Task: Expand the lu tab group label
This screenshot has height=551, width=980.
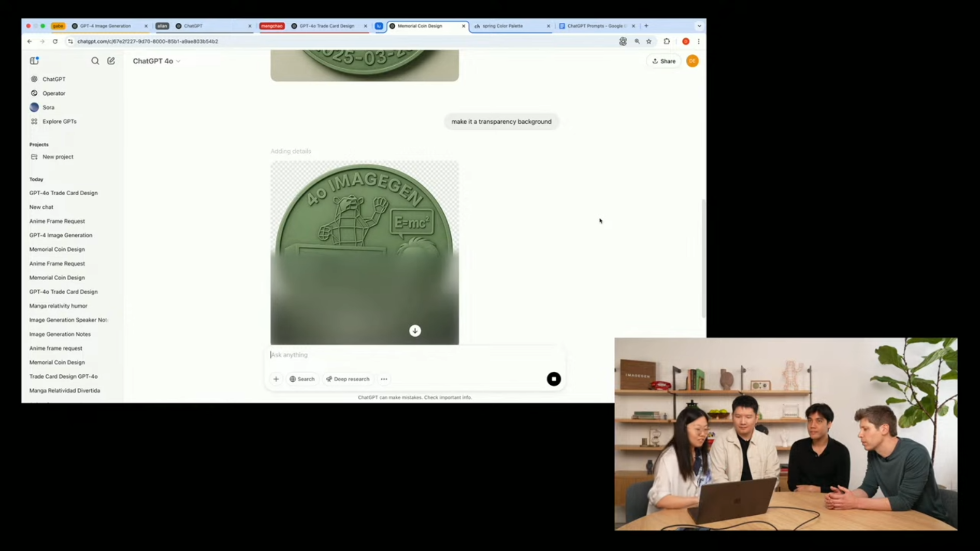Action: [379, 26]
